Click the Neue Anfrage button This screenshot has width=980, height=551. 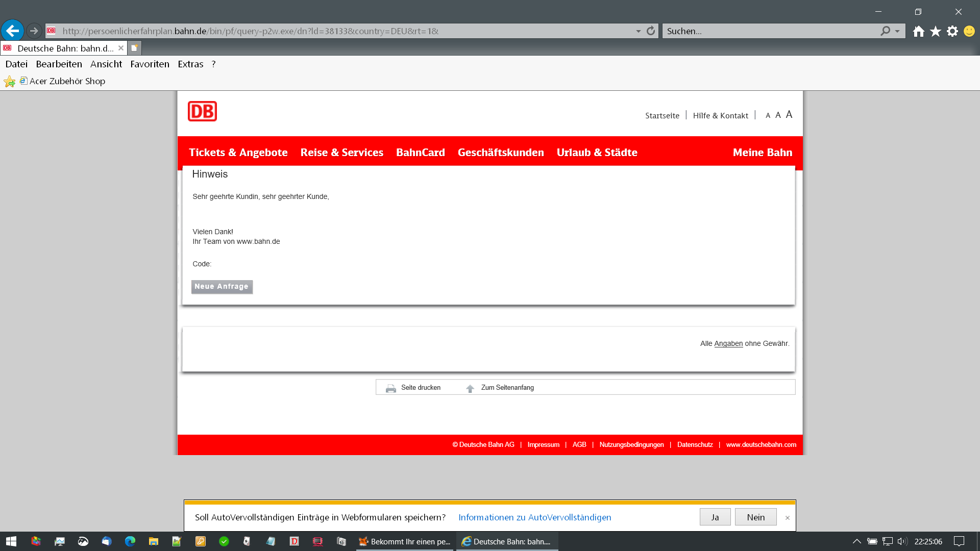(222, 287)
